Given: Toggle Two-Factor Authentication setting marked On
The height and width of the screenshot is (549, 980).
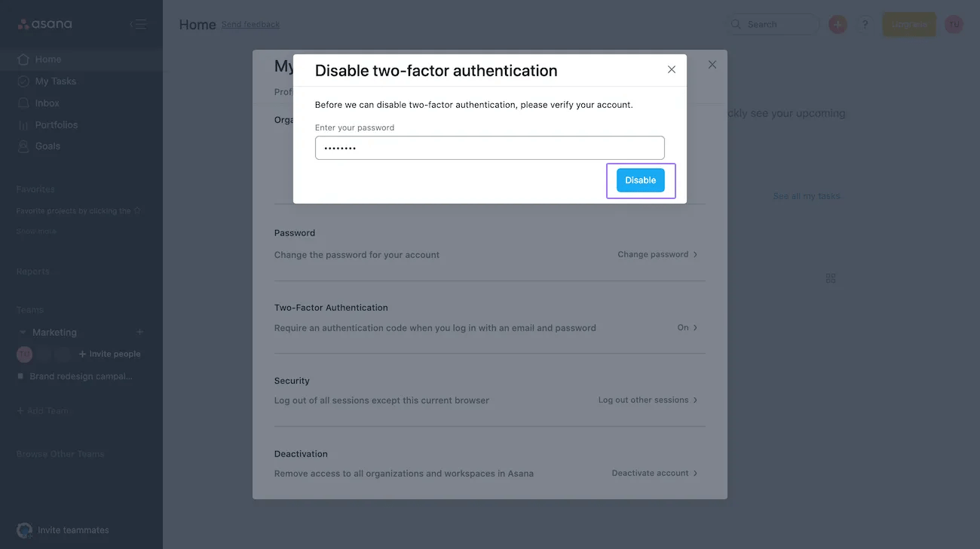Looking at the screenshot, I should 687,327.
